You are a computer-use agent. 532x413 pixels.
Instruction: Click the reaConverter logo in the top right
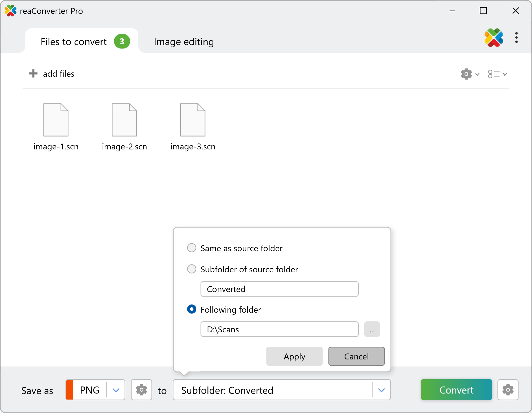click(x=494, y=38)
